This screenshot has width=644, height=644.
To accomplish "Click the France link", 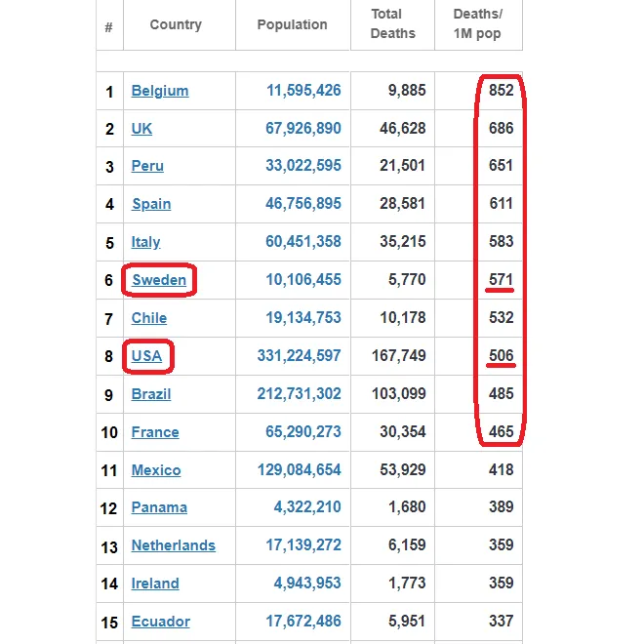I will click(155, 432).
